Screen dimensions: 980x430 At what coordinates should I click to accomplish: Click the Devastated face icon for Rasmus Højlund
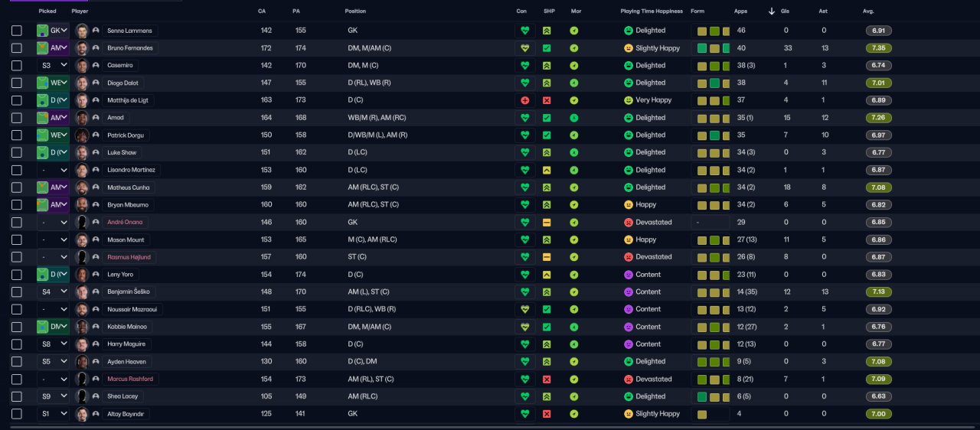coord(629,257)
